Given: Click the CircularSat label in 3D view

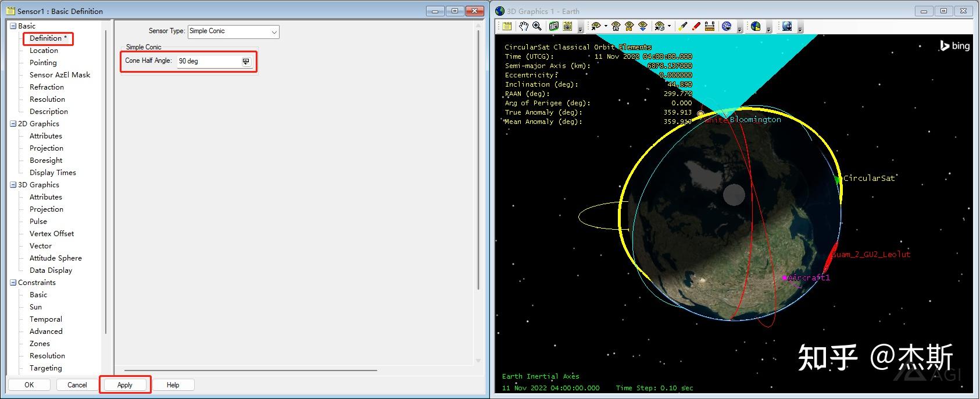Looking at the screenshot, I should pyautogui.click(x=869, y=178).
